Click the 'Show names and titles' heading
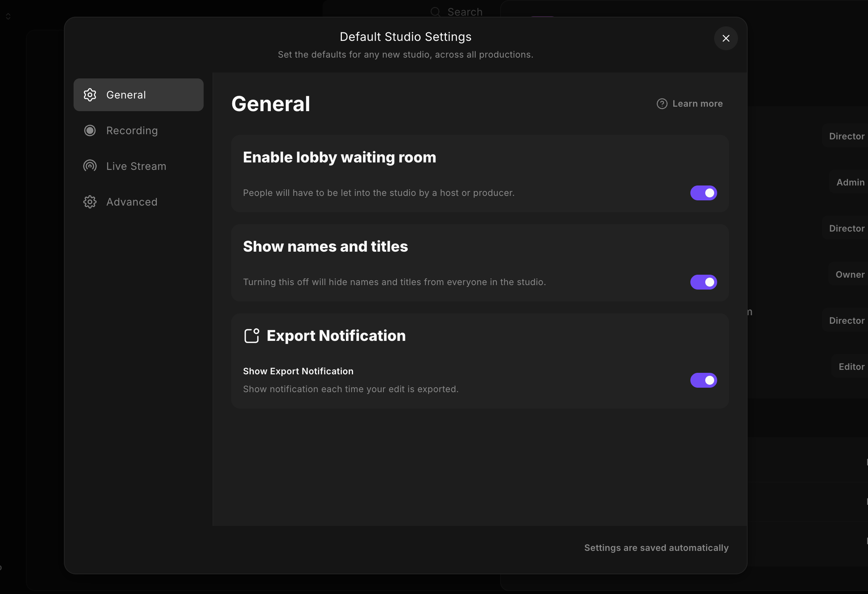The width and height of the screenshot is (868, 594). click(325, 246)
